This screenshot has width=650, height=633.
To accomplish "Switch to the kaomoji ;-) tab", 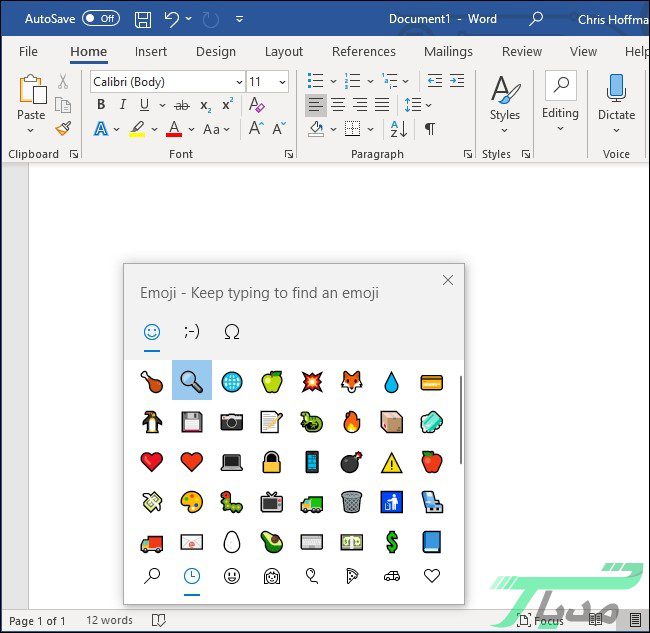I will (x=191, y=332).
